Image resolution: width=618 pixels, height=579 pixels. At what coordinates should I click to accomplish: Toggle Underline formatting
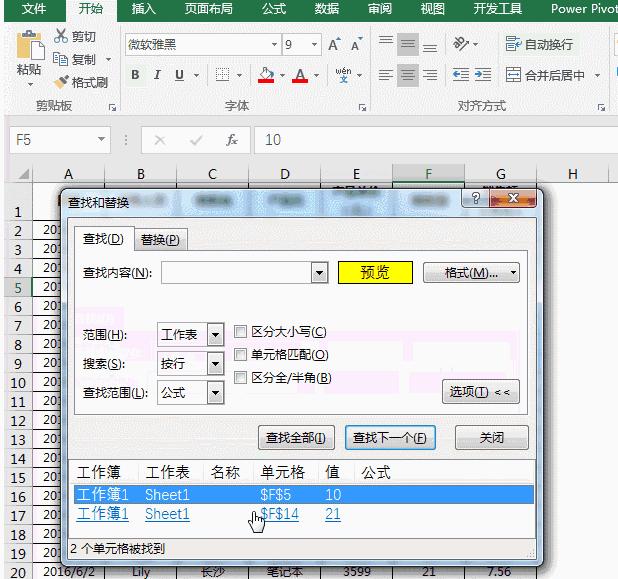pyautogui.click(x=179, y=74)
